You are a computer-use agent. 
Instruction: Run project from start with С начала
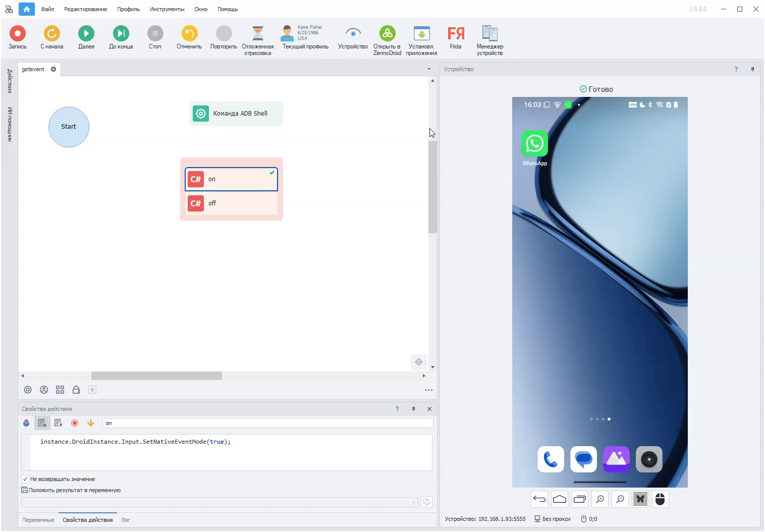[x=51, y=38]
